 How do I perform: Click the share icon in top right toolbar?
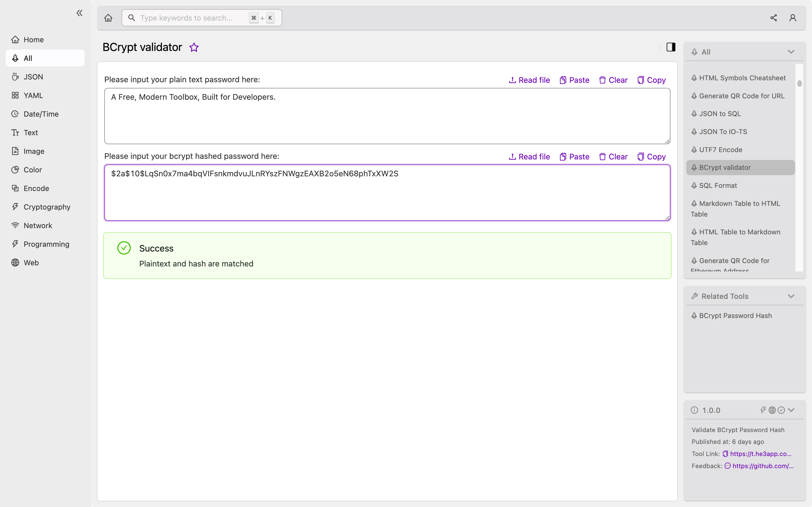(x=773, y=17)
